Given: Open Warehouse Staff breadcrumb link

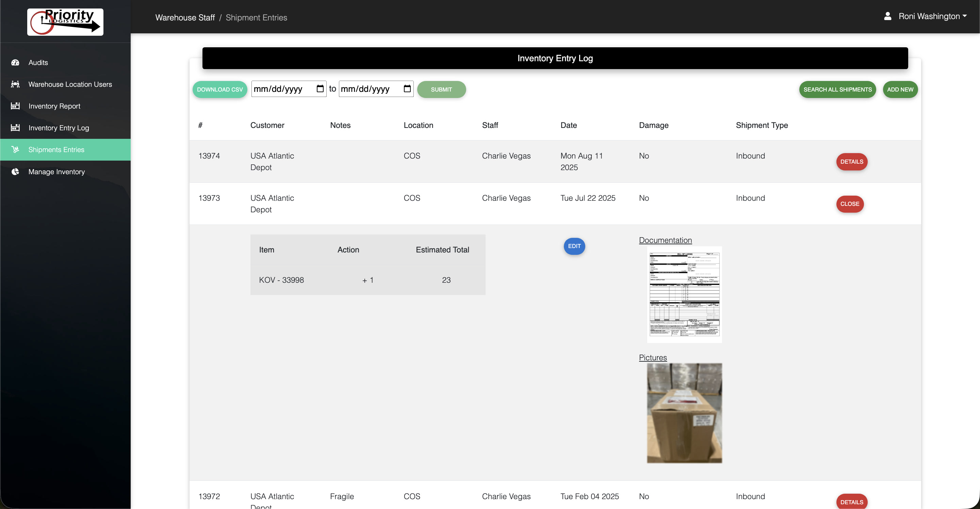Looking at the screenshot, I should coord(185,17).
